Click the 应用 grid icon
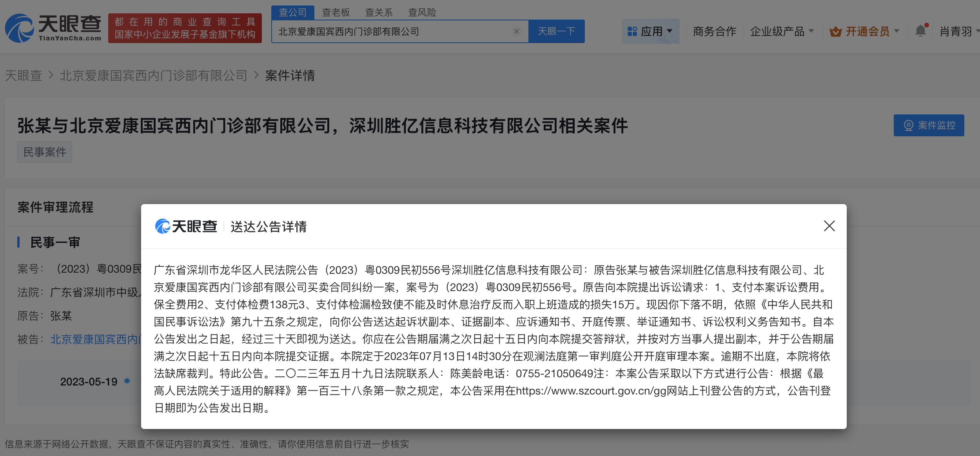The image size is (980, 456). tap(632, 31)
